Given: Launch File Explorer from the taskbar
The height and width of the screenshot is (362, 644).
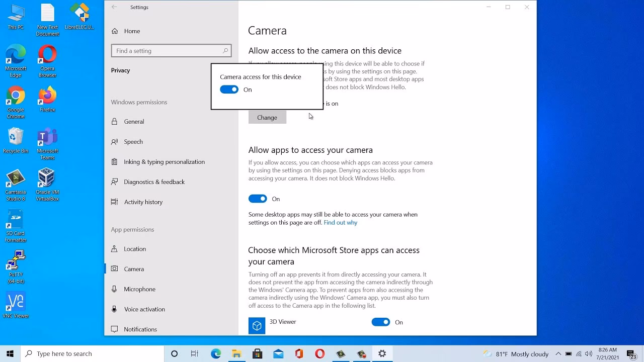Looking at the screenshot, I should pos(236,353).
